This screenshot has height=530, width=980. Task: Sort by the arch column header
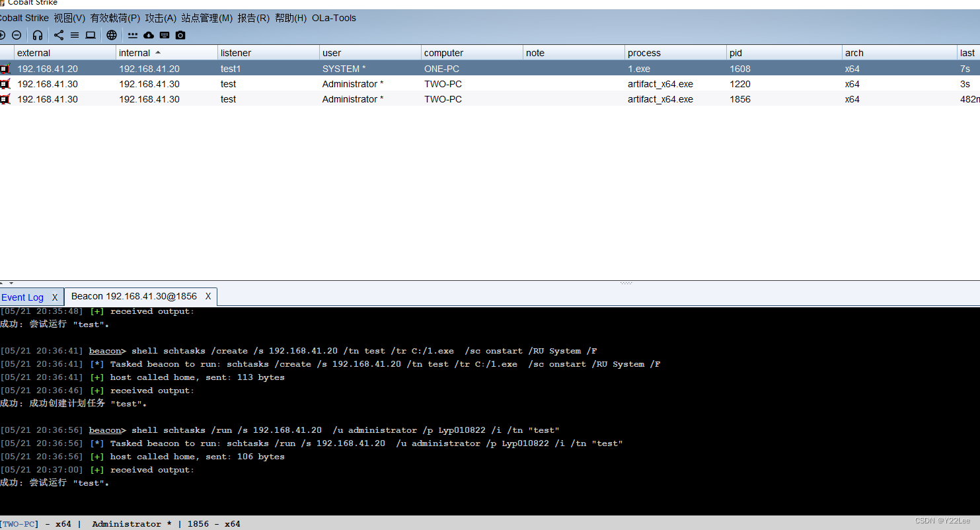899,53
